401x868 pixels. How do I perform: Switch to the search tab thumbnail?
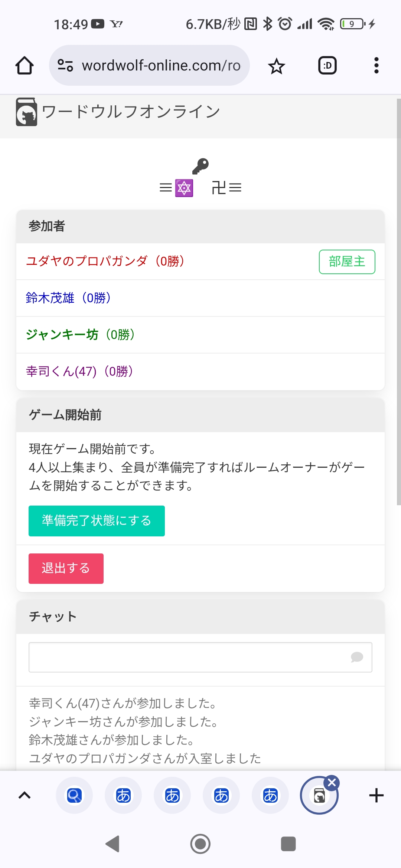[74, 795]
